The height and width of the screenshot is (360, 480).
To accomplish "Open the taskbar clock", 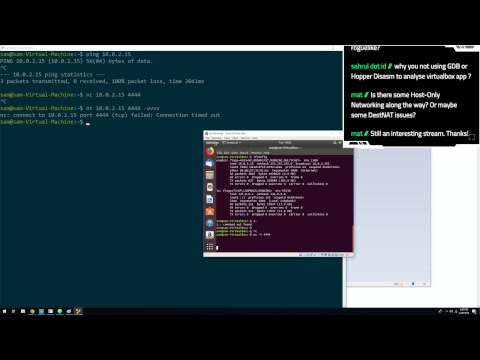I will (x=464, y=311).
